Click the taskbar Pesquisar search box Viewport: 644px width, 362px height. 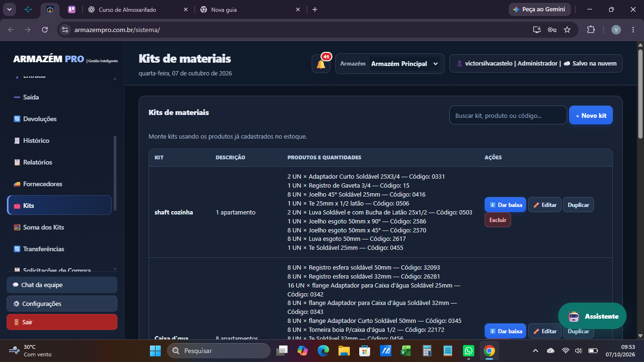219,351
